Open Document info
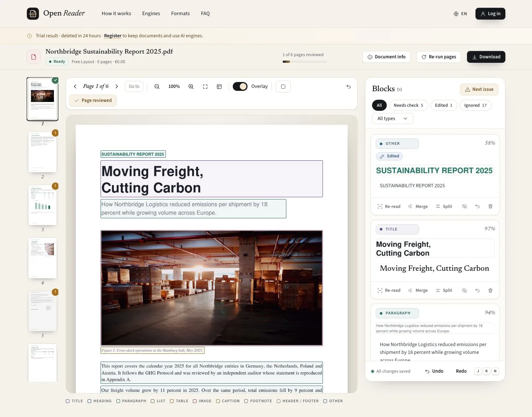 coord(386,57)
